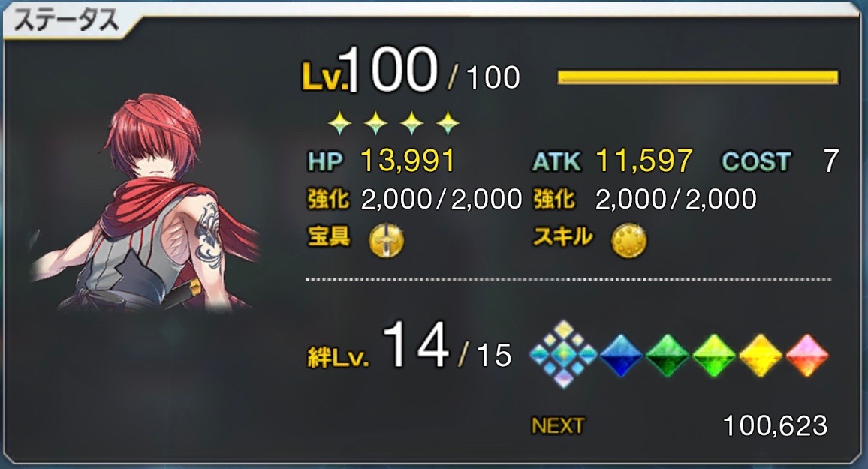This screenshot has width=868, height=469.
Task: Open the ステータス tab header
Action: point(66,20)
